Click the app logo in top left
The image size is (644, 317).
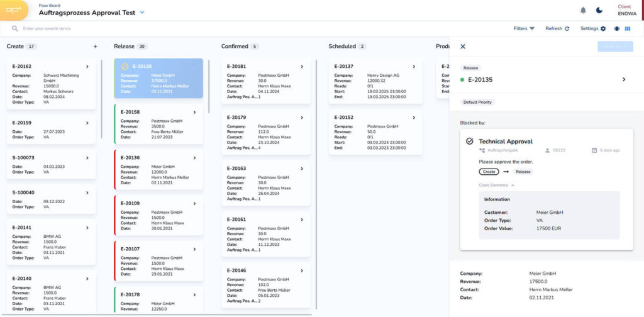(x=15, y=10)
